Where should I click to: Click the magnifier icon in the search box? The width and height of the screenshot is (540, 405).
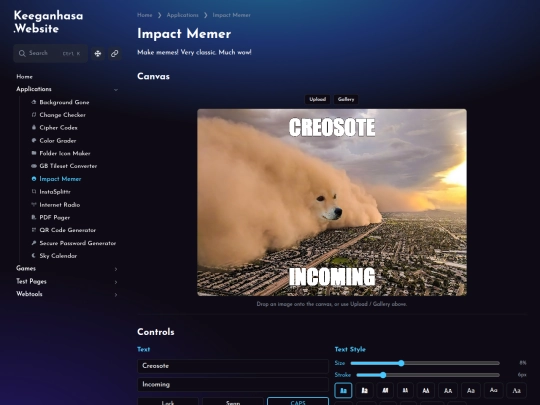pos(22,53)
